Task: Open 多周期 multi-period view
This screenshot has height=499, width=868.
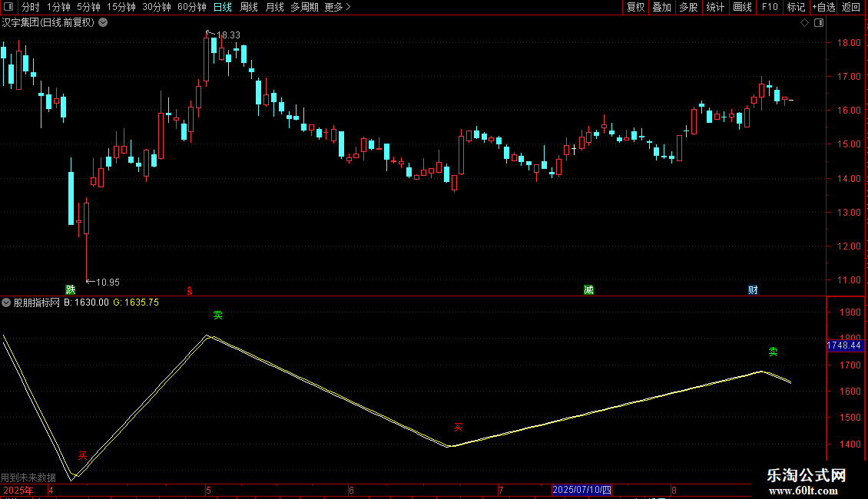Action: click(x=304, y=7)
